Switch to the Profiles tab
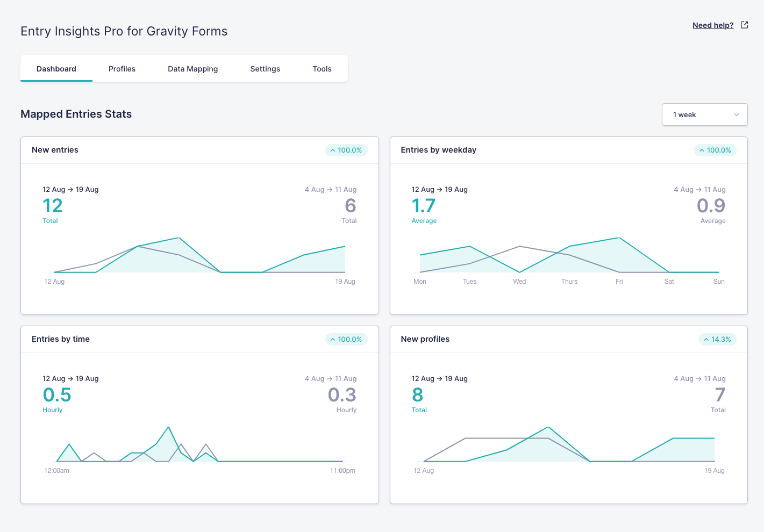764x532 pixels. pos(122,69)
